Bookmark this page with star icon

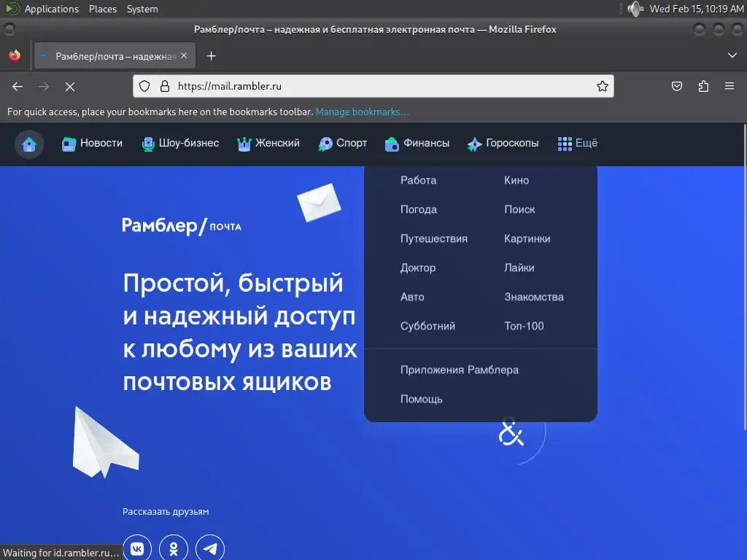pos(602,86)
